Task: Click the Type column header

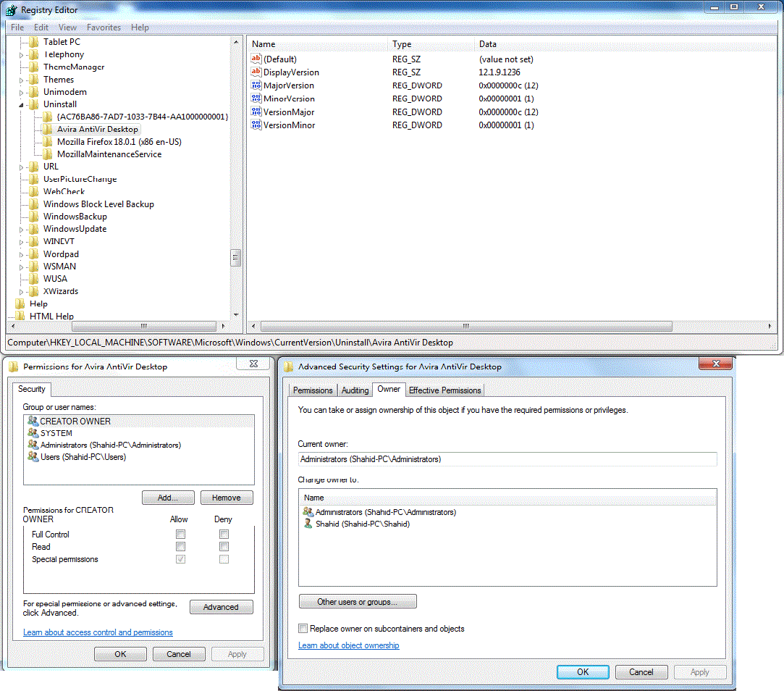Action: point(431,44)
